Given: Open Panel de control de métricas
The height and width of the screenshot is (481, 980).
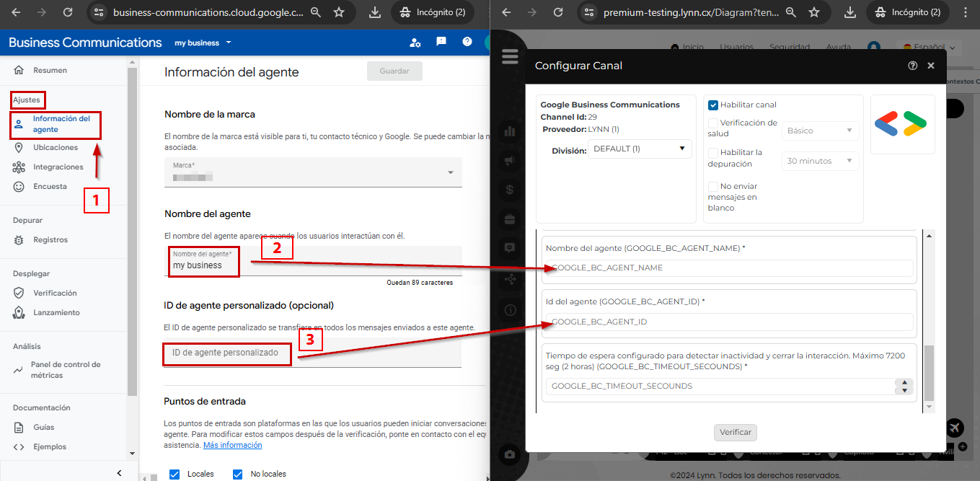Looking at the screenshot, I should [65, 370].
